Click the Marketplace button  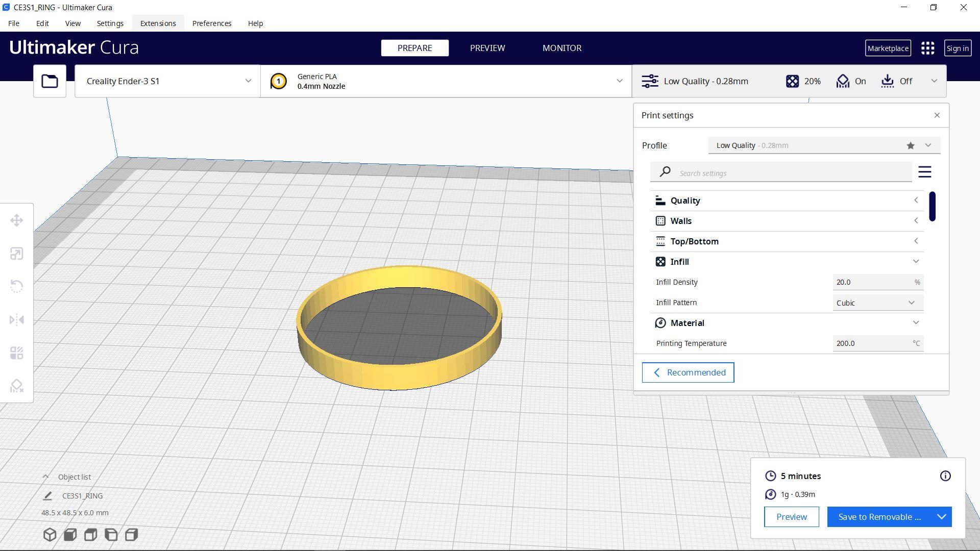click(887, 48)
